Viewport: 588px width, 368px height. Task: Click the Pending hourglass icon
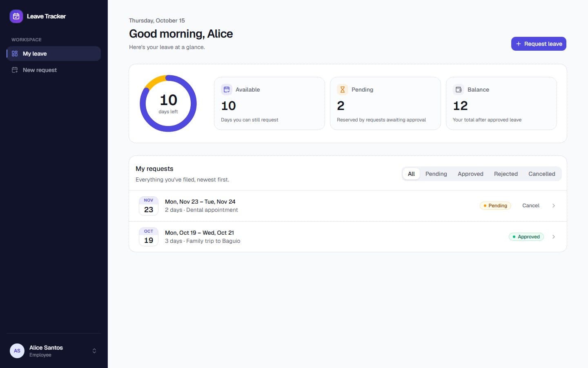(x=343, y=90)
